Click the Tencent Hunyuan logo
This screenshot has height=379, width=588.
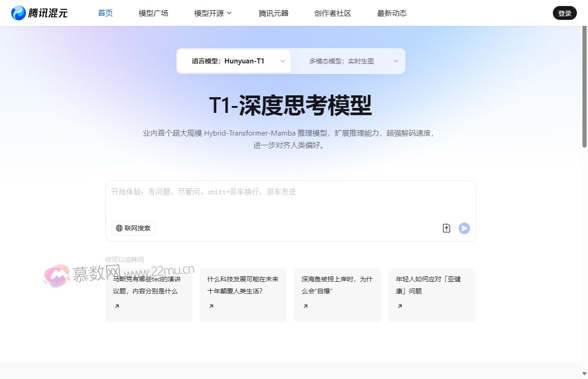pos(39,13)
